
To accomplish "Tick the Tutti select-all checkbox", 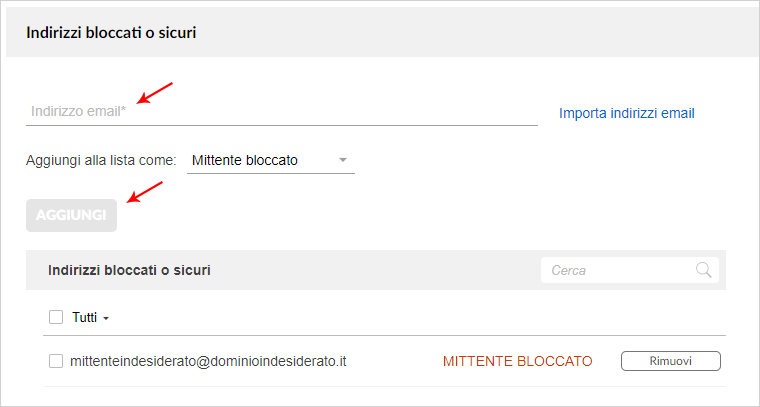I will pyautogui.click(x=56, y=318).
